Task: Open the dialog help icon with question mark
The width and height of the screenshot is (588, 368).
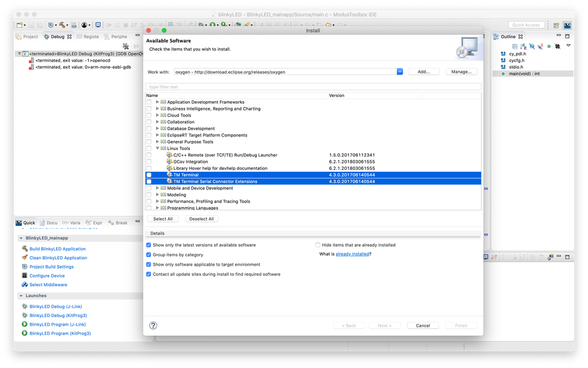Action: pyautogui.click(x=153, y=325)
